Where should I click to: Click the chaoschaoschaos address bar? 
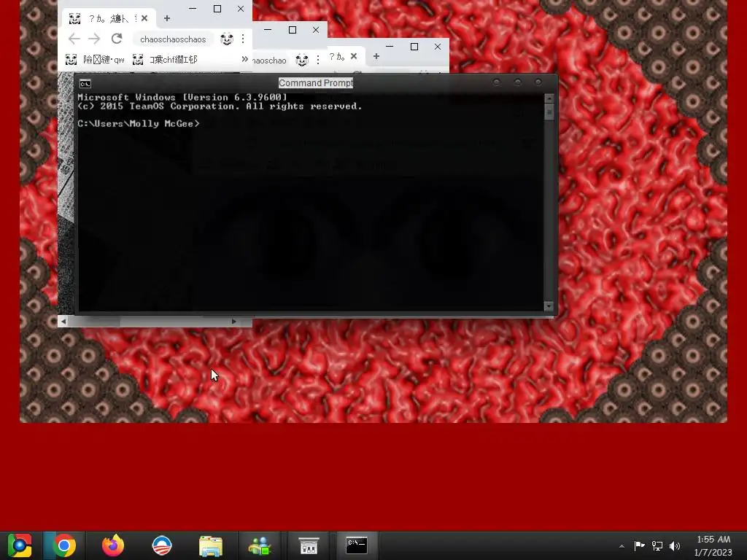pyautogui.click(x=173, y=39)
